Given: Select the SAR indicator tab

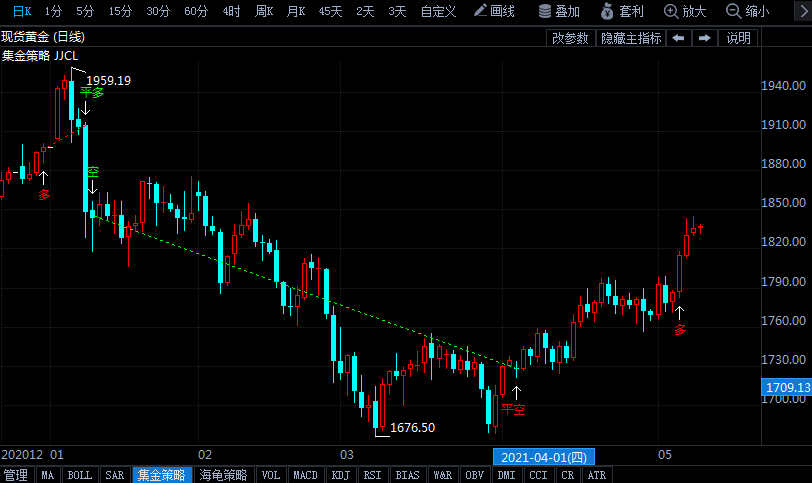Looking at the screenshot, I should click(114, 475).
